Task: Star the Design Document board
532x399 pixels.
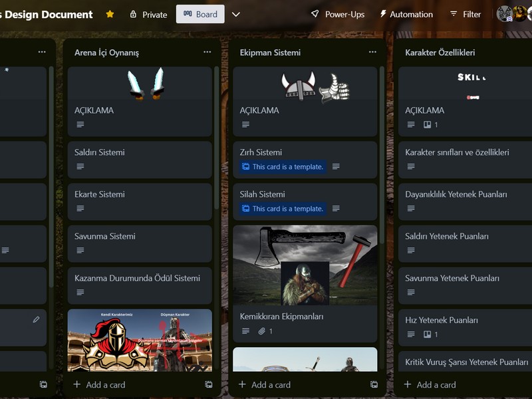Action: pyautogui.click(x=109, y=13)
